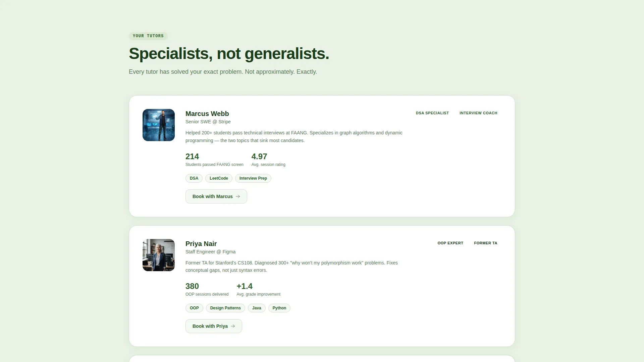Select the LeetCode tag chip
Image resolution: width=644 pixels, height=362 pixels.
219,178
